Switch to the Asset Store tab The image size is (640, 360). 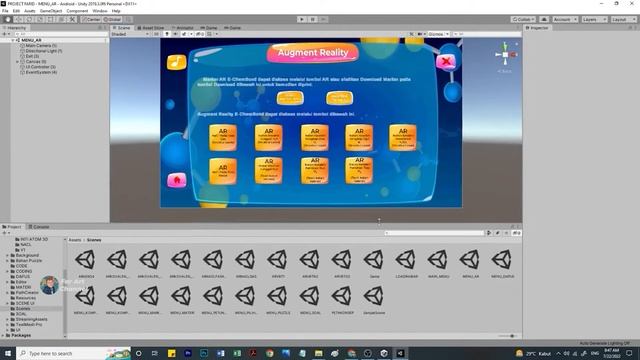click(x=151, y=28)
